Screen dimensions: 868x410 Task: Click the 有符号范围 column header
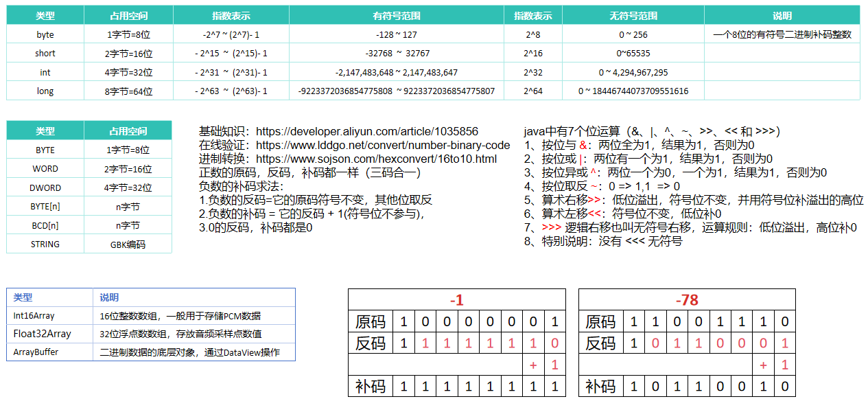[397, 16]
